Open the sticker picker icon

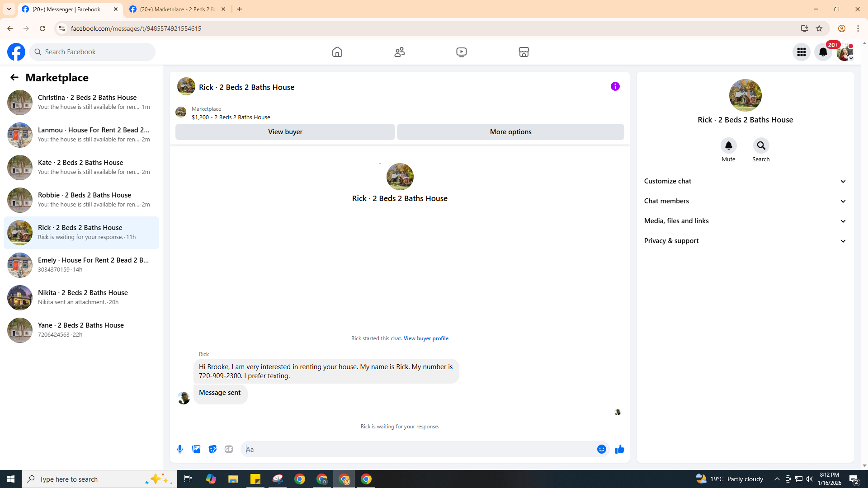tap(212, 449)
